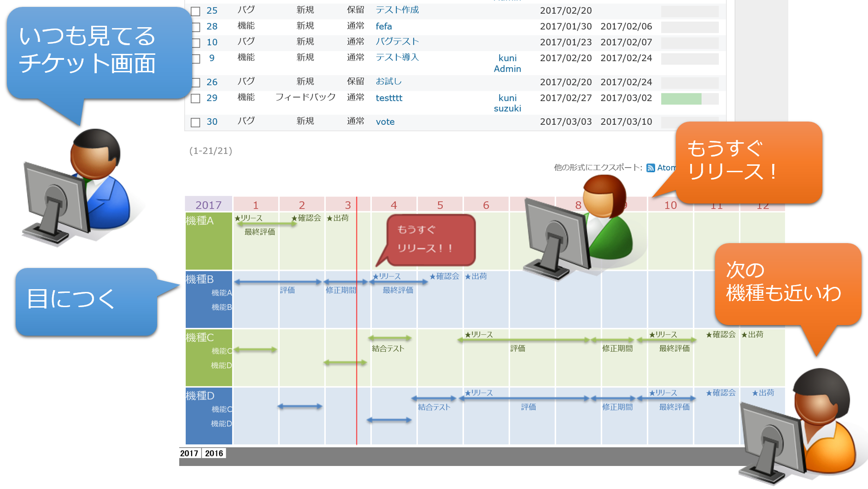
Task: Open the ticket titled vote
Action: click(386, 121)
